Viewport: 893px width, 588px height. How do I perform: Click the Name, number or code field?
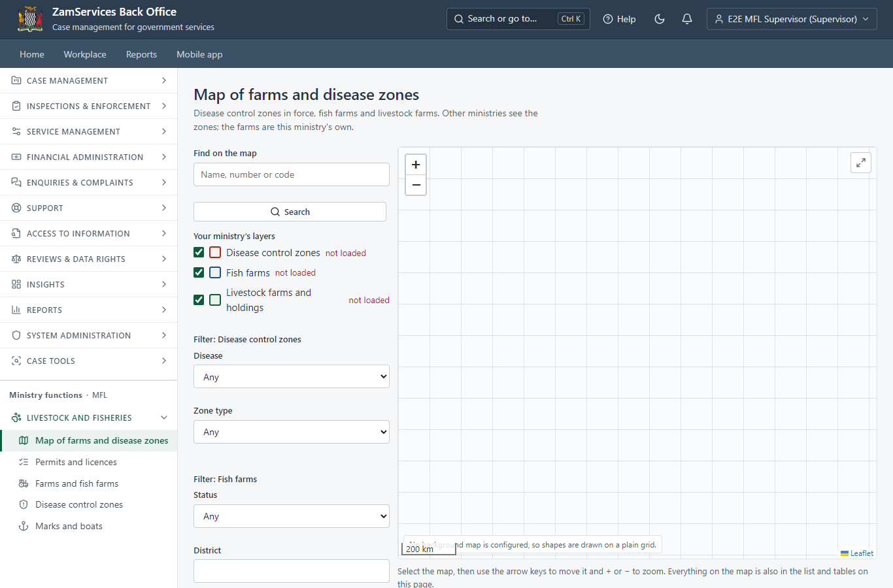pos(292,174)
